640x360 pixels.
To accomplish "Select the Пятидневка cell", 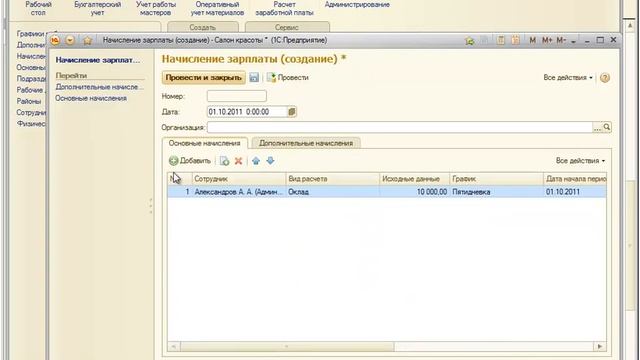I will pos(497,192).
